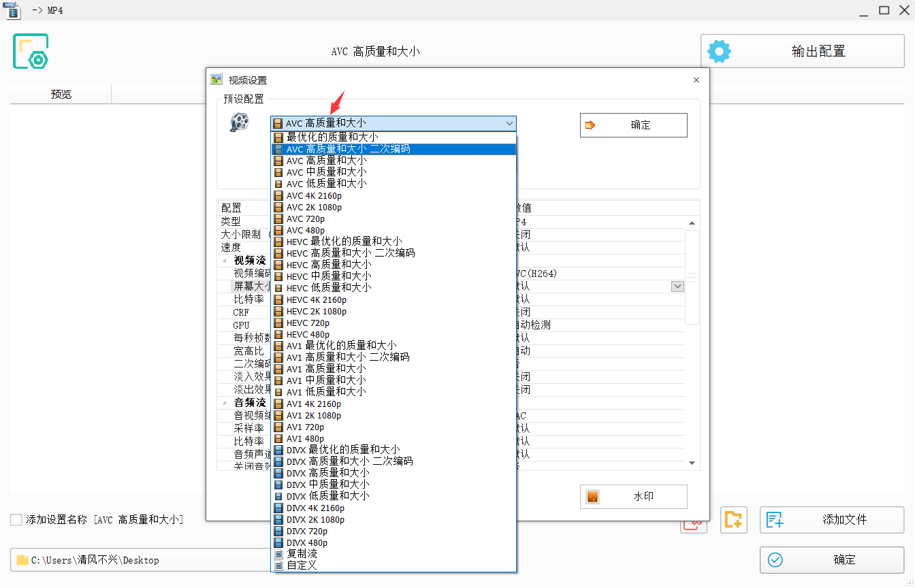Click the film reel icon in 预设配置
Screen dimensions: 915x588
(239, 122)
